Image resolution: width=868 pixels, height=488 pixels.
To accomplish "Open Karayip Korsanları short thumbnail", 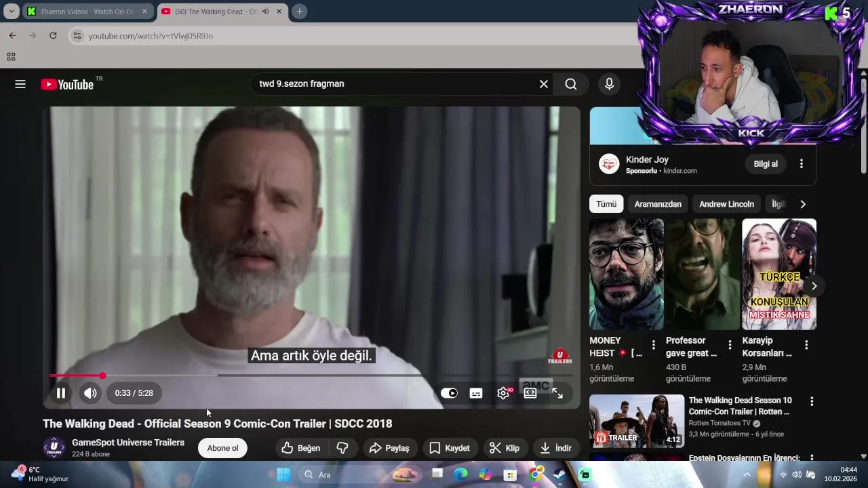I will point(779,274).
